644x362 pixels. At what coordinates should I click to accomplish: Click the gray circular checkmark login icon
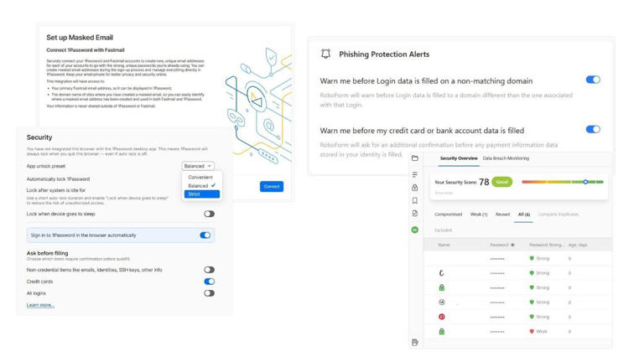(442, 302)
